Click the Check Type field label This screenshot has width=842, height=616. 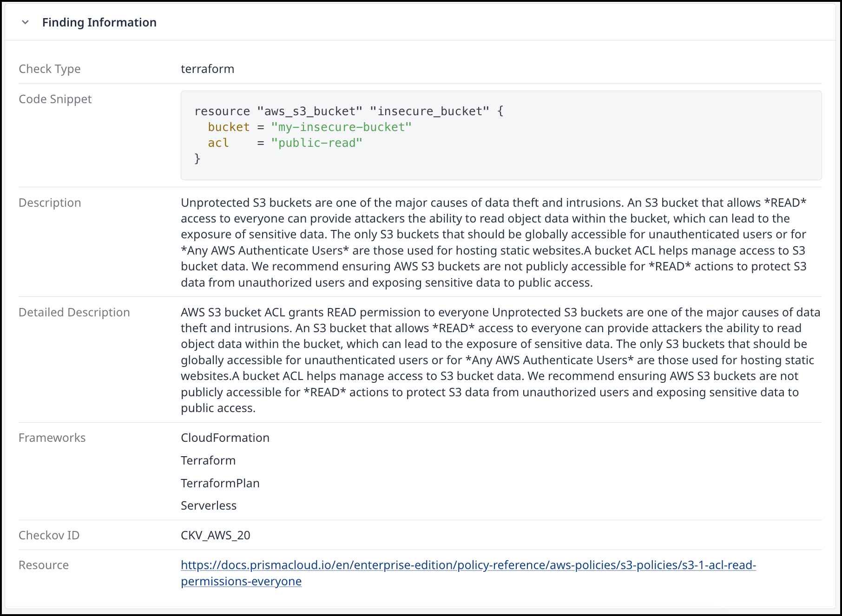[x=50, y=69]
